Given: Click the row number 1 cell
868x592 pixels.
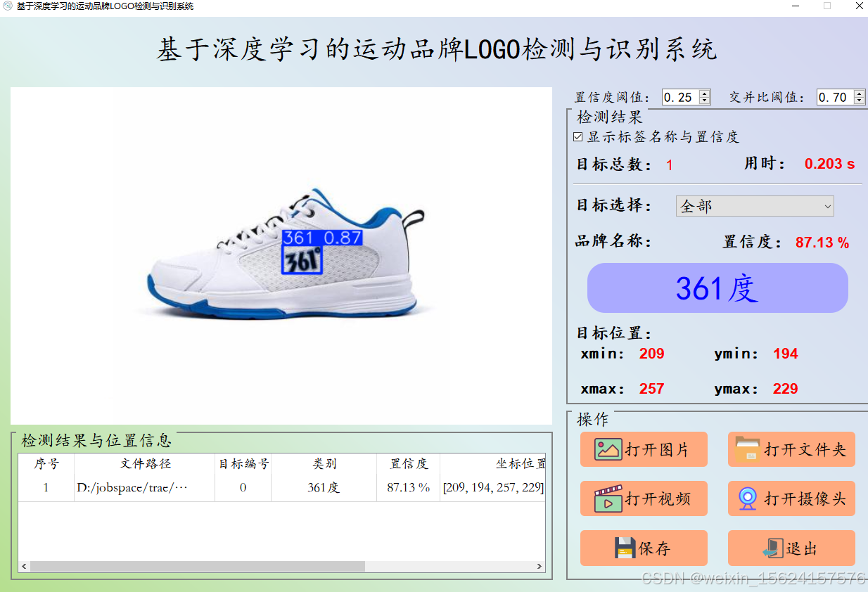Looking at the screenshot, I should (x=46, y=487).
